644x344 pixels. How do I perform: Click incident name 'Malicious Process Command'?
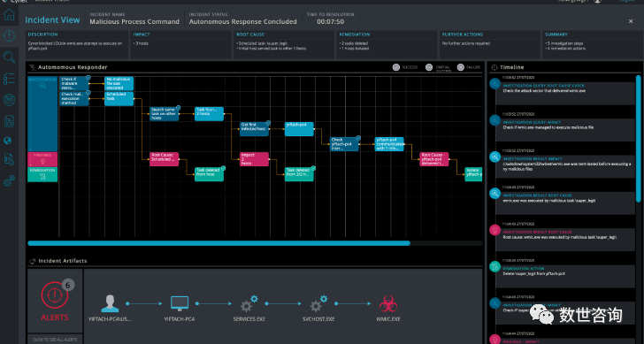tap(134, 22)
